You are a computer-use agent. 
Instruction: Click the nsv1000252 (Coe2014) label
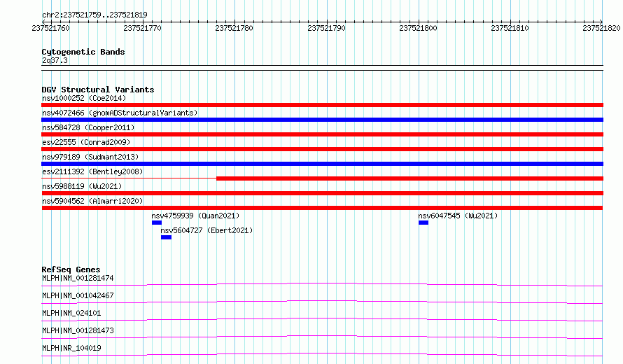click(x=84, y=98)
